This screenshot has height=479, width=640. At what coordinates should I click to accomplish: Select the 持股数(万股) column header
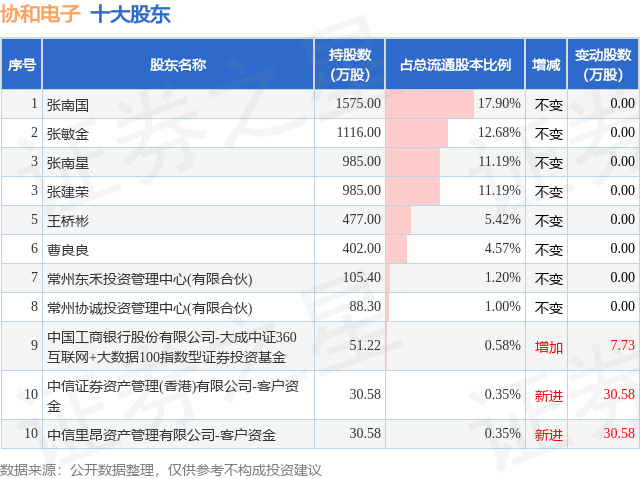350,64
